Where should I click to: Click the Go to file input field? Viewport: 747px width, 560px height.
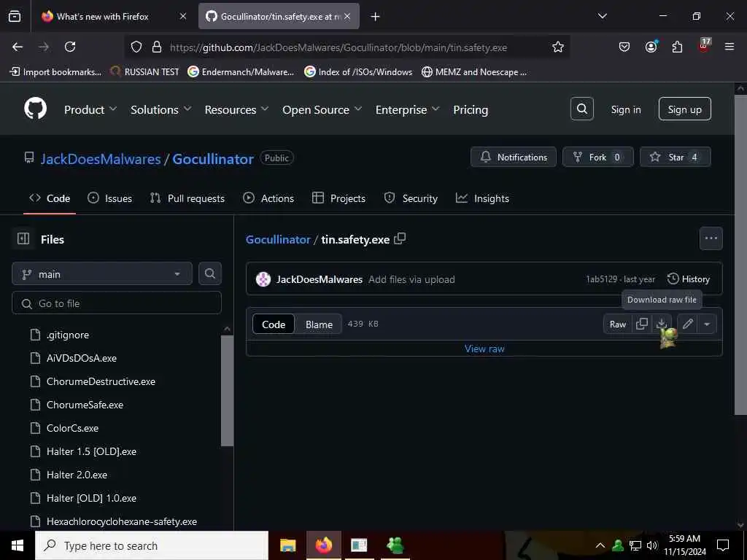click(x=117, y=303)
